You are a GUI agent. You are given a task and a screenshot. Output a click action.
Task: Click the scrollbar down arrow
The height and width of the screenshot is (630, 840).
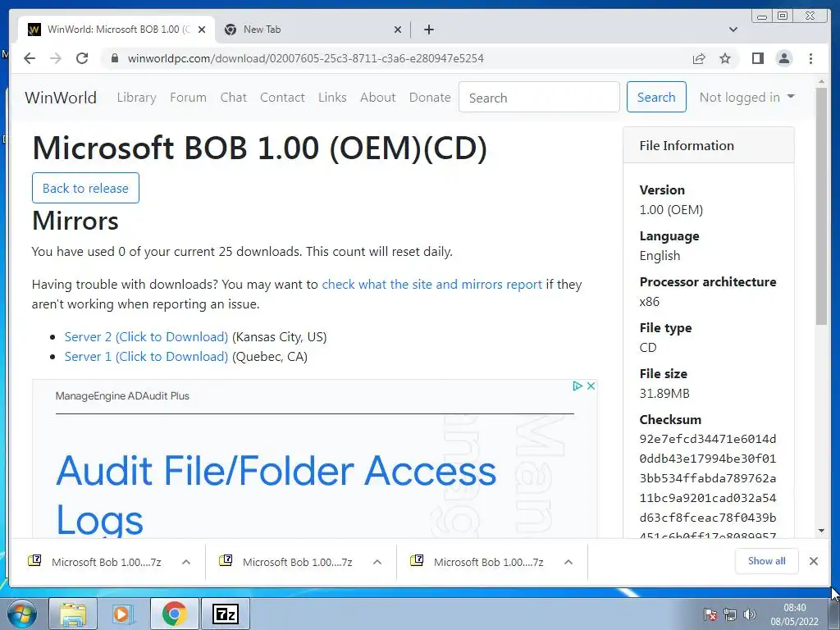pyautogui.click(x=821, y=531)
